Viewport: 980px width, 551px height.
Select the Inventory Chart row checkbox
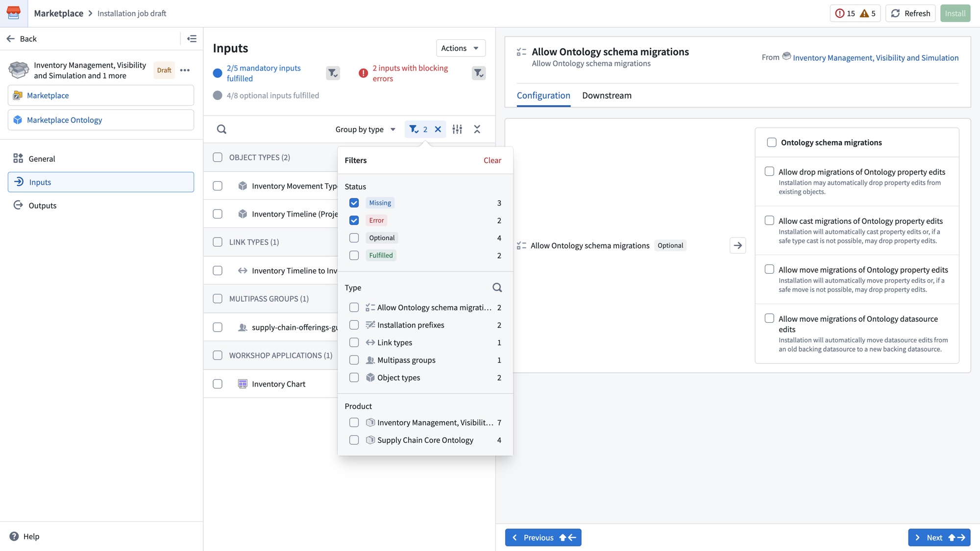218,384
